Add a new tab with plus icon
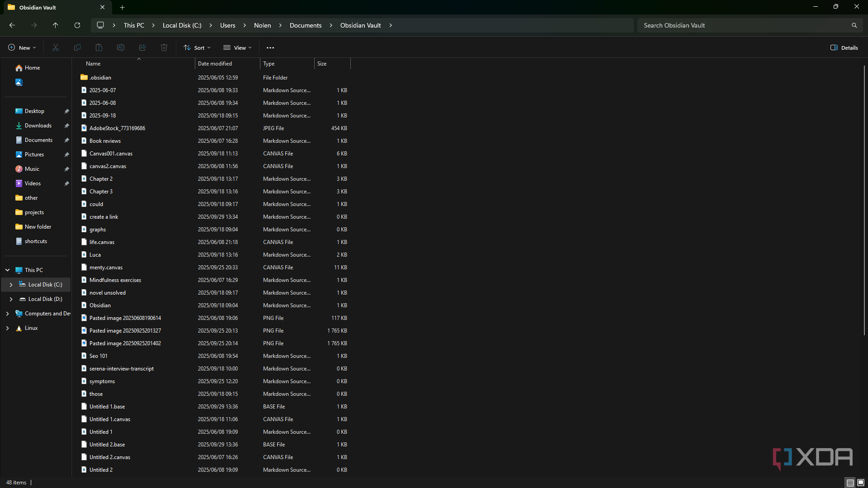868x488 pixels. pos(122,7)
